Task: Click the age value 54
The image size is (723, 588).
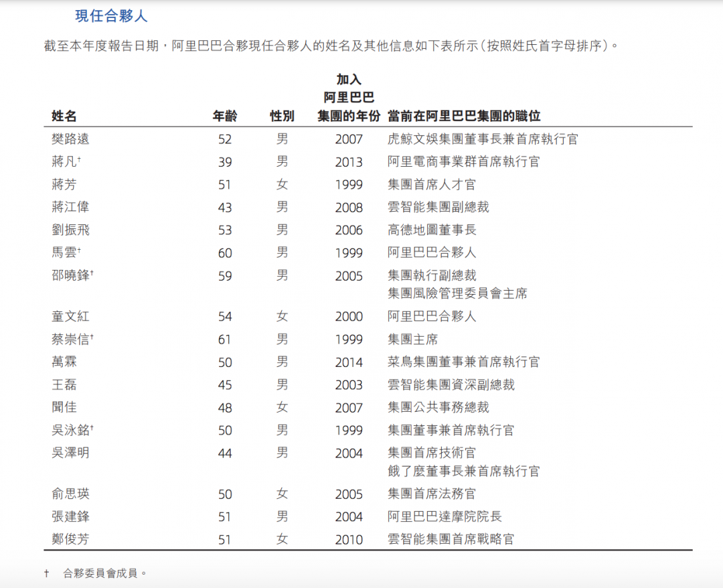Action: coord(225,317)
